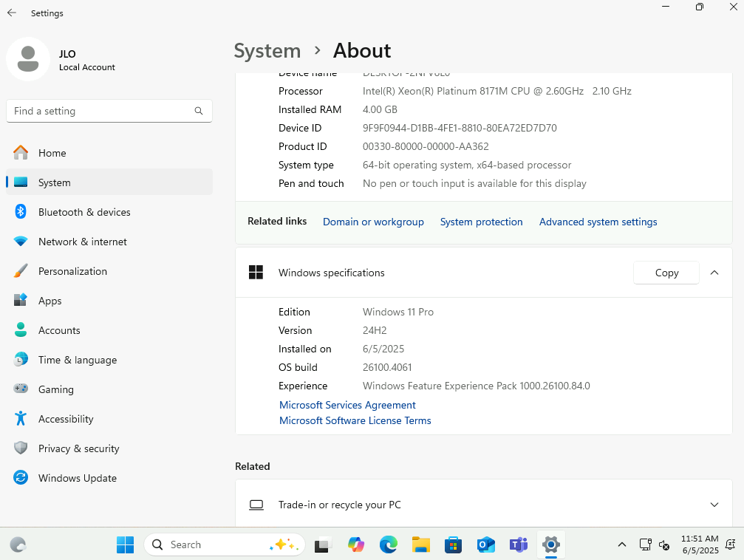Click the System monitor icon in the sidebar

[x=21, y=182]
